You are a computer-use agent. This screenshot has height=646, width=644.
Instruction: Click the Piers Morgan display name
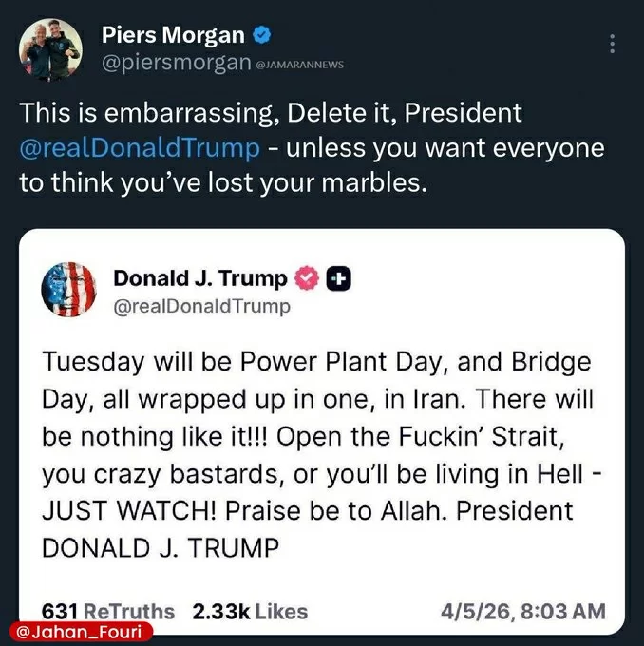tap(174, 36)
